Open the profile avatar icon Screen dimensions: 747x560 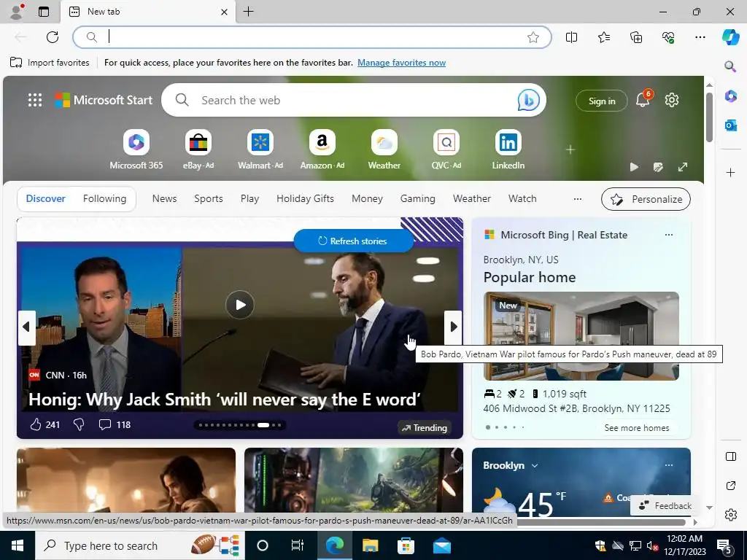coord(17,12)
